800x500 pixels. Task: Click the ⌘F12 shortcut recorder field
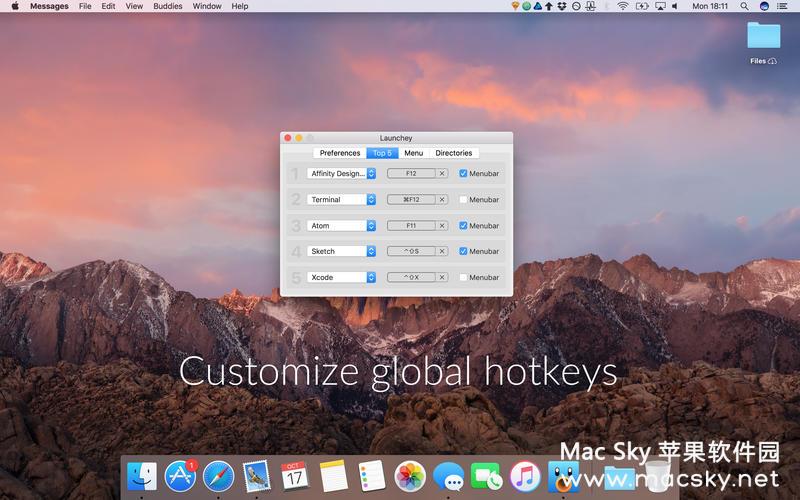tap(411, 199)
